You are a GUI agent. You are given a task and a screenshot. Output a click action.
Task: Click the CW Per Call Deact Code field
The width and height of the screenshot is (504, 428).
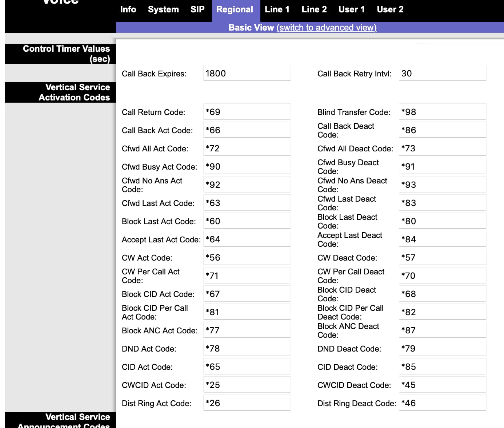[443, 276]
